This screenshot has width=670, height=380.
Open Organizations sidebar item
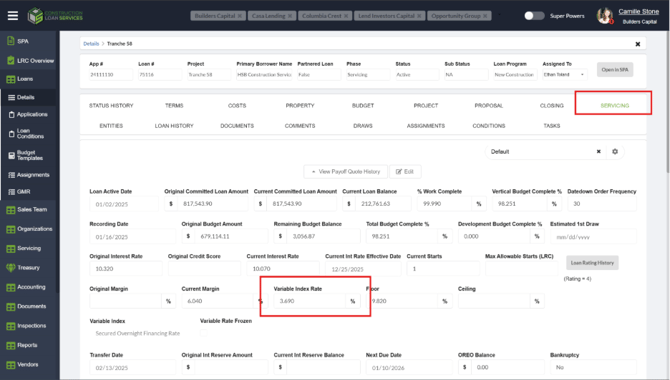tap(29, 229)
